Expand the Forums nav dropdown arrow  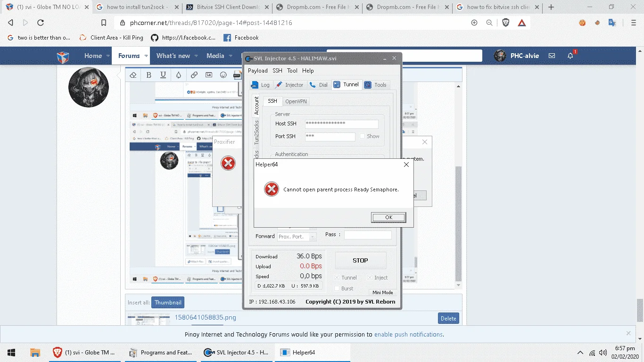(146, 56)
